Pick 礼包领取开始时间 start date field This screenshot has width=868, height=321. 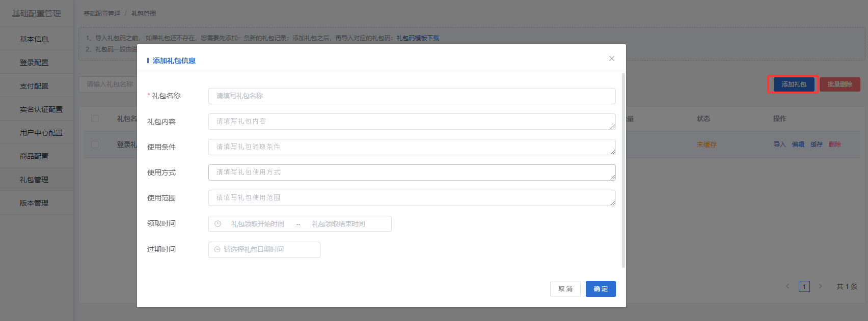258,224
